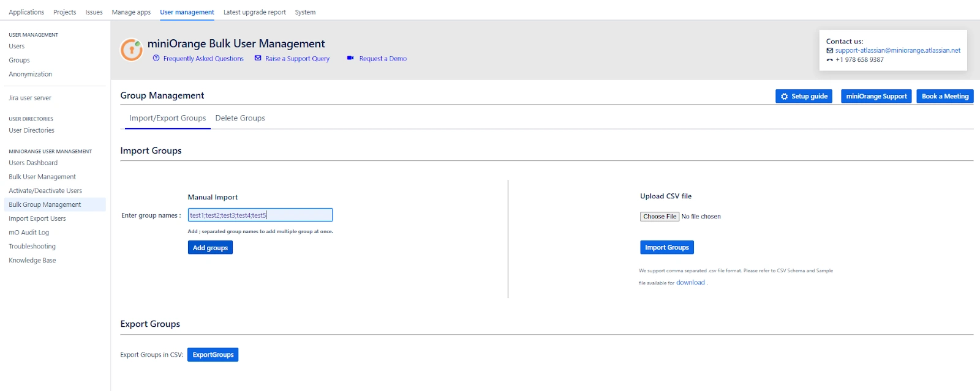Viewport: 980px width, 391px height.
Task: Click the FAQ question-mark icon
Action: 156,58
